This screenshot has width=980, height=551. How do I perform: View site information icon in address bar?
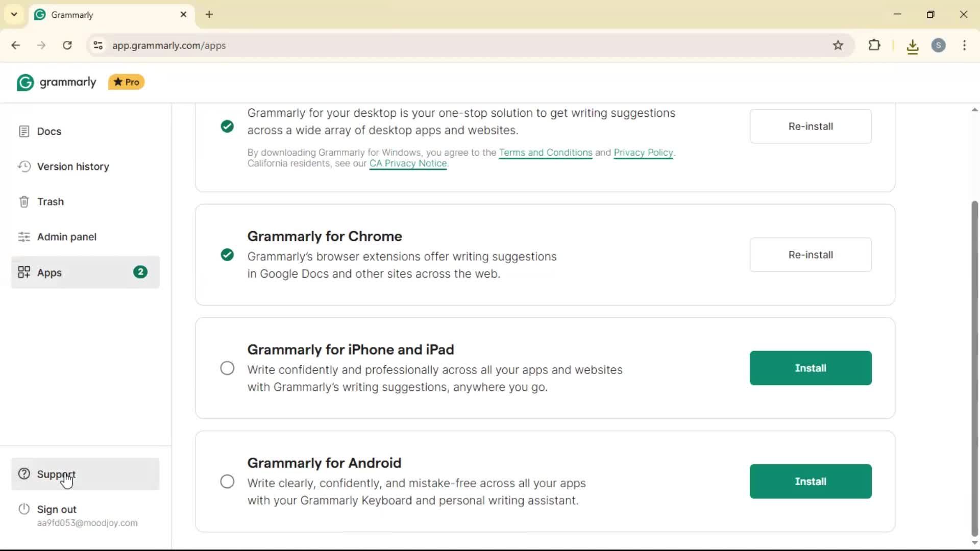98,45
